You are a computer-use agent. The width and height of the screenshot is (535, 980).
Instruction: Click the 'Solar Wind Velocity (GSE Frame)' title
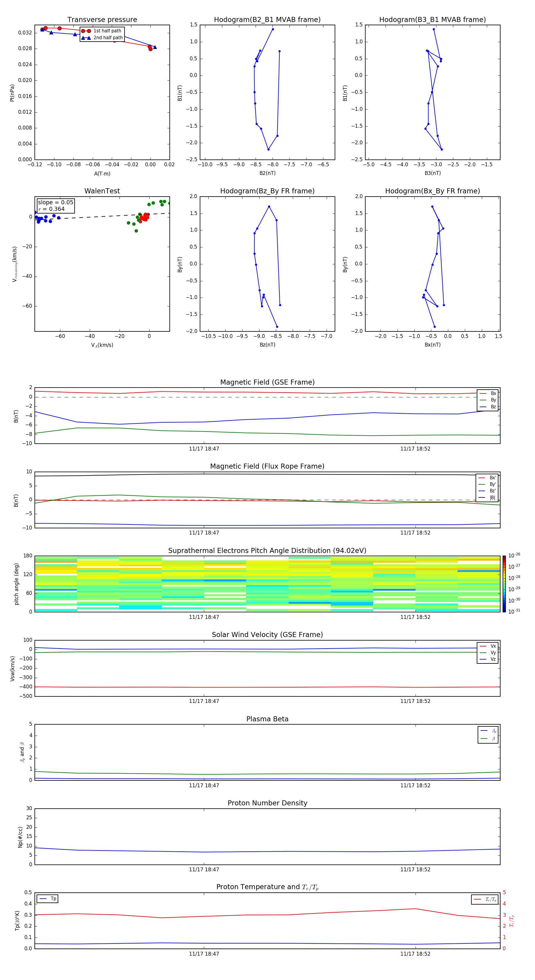[267, 635]
